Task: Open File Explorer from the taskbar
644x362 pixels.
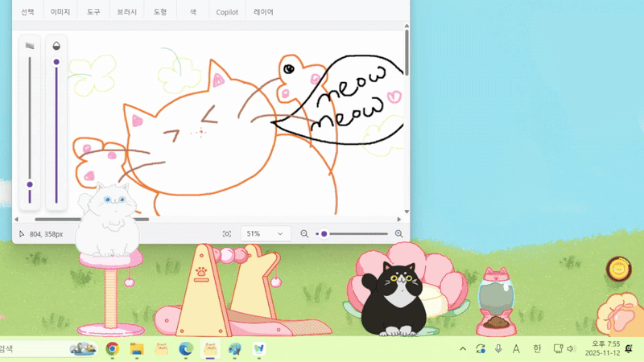Action: 137,348
